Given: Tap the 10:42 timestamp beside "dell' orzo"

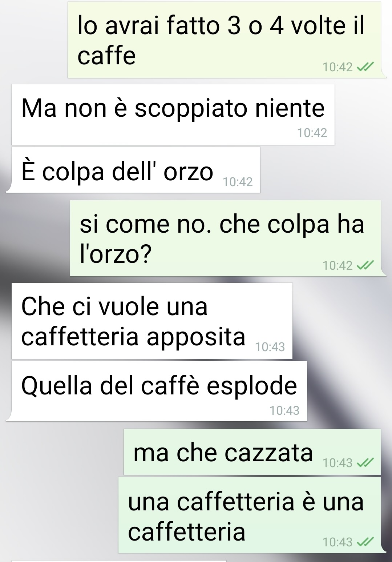Looking at the screenshot, I should pyautogui.click(x=238, y=181).
